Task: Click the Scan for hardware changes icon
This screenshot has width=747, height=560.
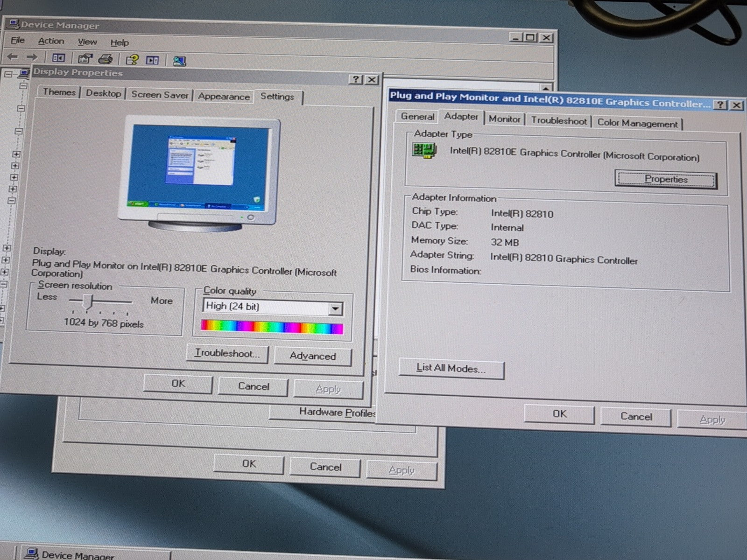Action: click(179, 61)
